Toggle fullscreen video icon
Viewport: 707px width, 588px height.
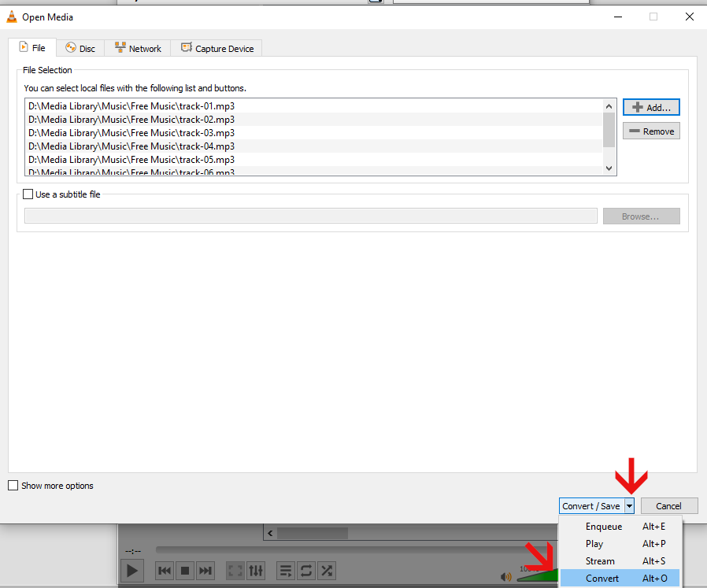tap(235, 570)
